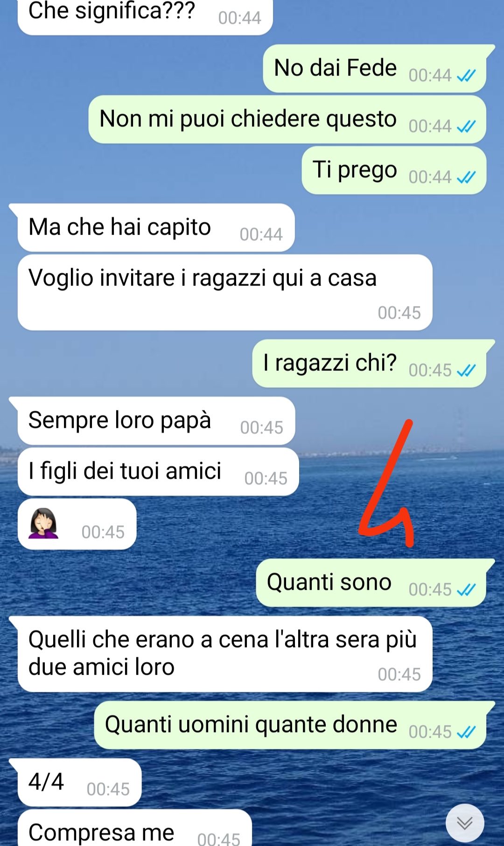Select the 'Ti prego' sent message

tap(394, 170)
